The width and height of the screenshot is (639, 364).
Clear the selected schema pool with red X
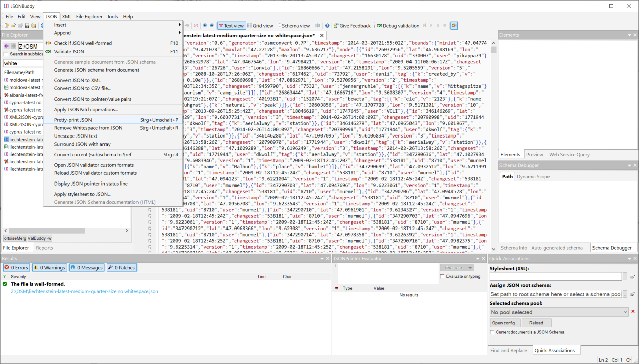click(633, 312)
